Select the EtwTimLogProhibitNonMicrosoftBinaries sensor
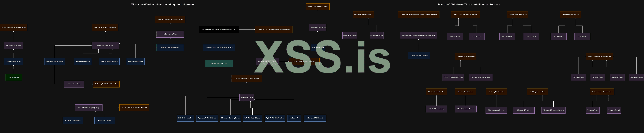This screenshot has height=133, width=644. (134, 108)
